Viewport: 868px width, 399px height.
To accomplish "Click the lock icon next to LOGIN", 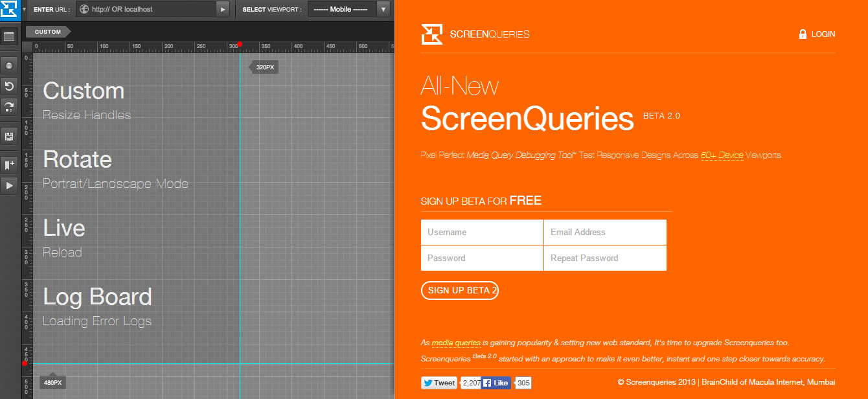I will coord(801,34).
